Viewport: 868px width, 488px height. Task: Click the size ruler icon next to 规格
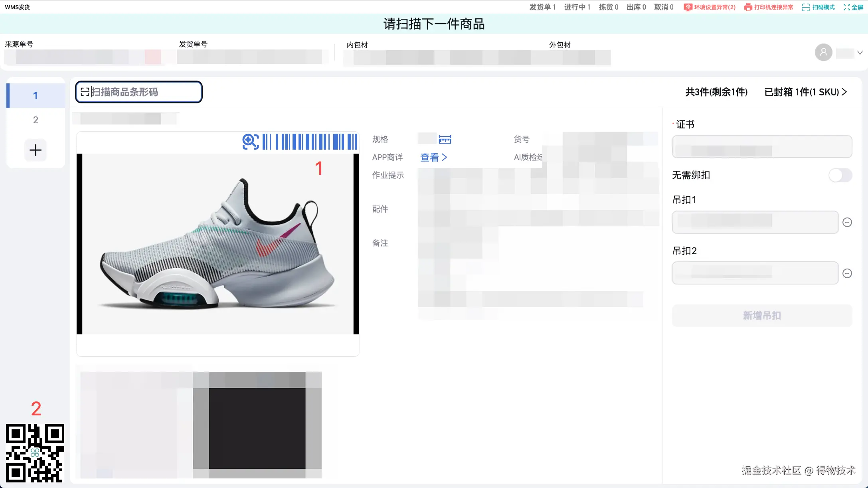445,139
